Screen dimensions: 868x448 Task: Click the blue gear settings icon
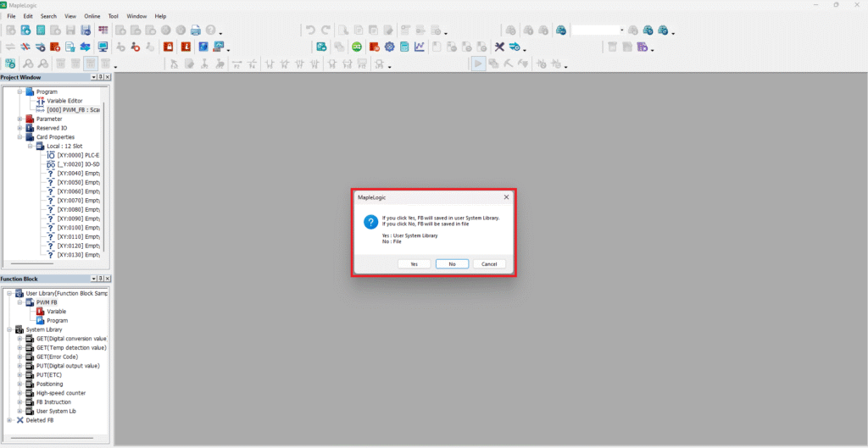pos(389,47)
